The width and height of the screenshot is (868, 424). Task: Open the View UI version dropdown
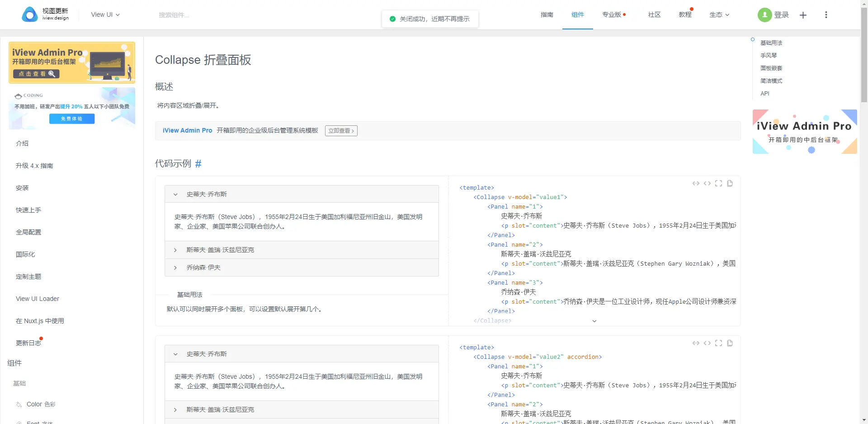click(x=105, y=14)
